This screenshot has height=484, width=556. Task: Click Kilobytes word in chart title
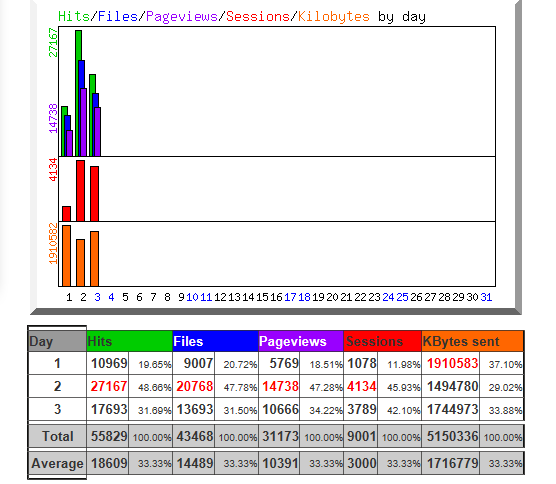(334, 17)
